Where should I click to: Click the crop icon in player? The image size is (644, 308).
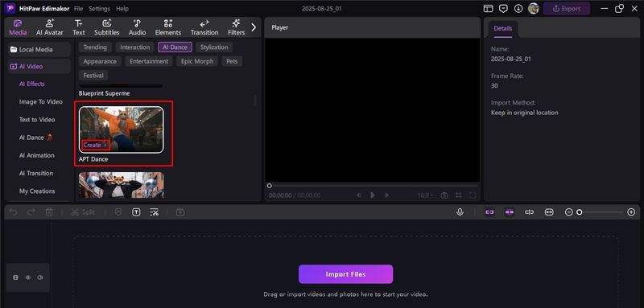[459, 195]
